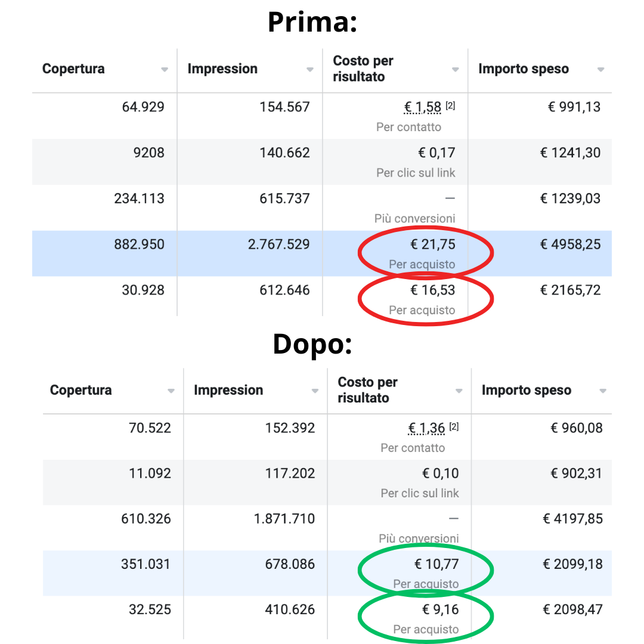The image size is (644, 644).
Task: Open Impression column dropdown in Dopo table
Action: (x=315, y=391)
